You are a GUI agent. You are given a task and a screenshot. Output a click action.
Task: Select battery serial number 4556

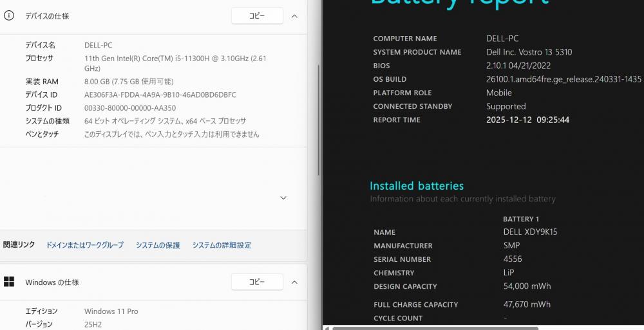tap(513, 259)
